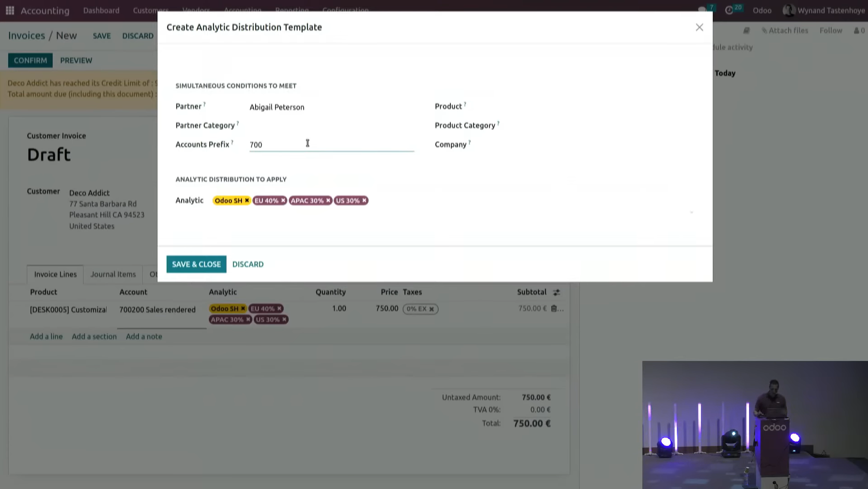
Task: Click the Accounting app title
Action: point(45,10)
